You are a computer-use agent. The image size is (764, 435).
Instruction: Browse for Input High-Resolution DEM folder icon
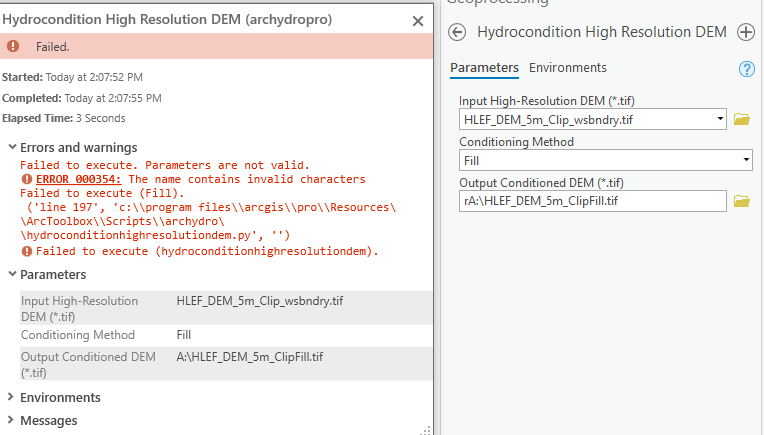(742, 120)
